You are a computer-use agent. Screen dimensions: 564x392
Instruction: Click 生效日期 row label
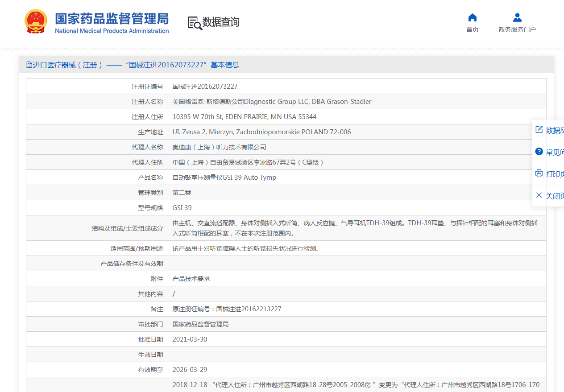150,355
